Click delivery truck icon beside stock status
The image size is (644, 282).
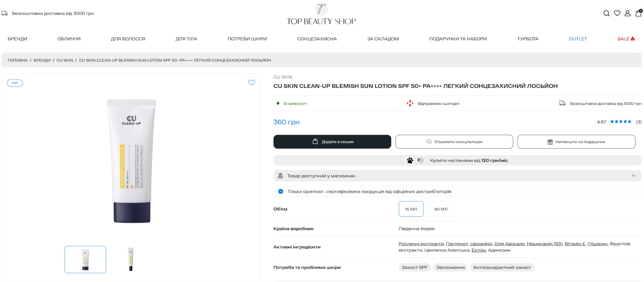(x=562, y=103)
